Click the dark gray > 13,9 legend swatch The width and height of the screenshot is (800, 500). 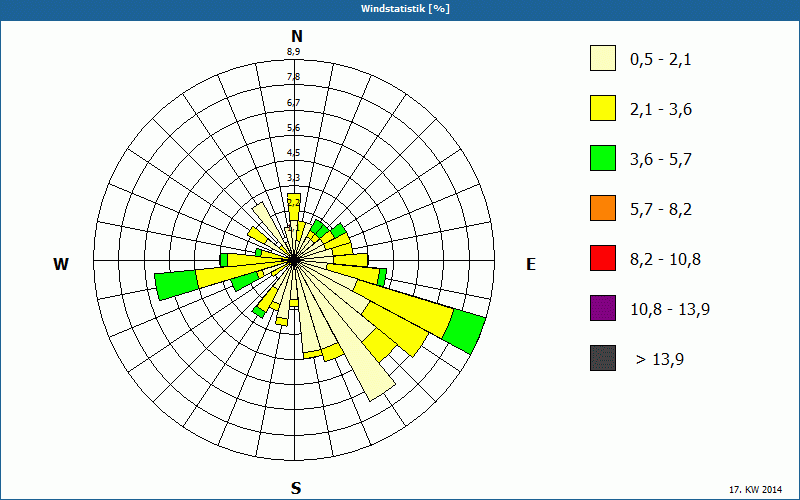coord(603,358)
